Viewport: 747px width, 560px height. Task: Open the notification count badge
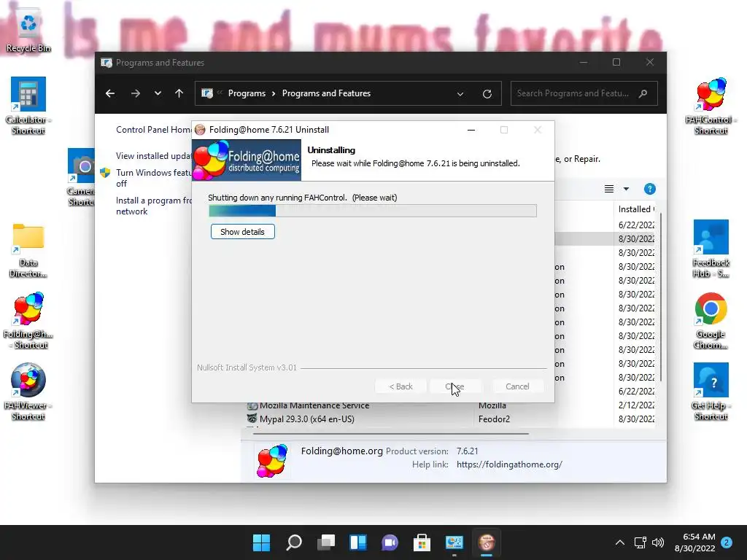727,542
